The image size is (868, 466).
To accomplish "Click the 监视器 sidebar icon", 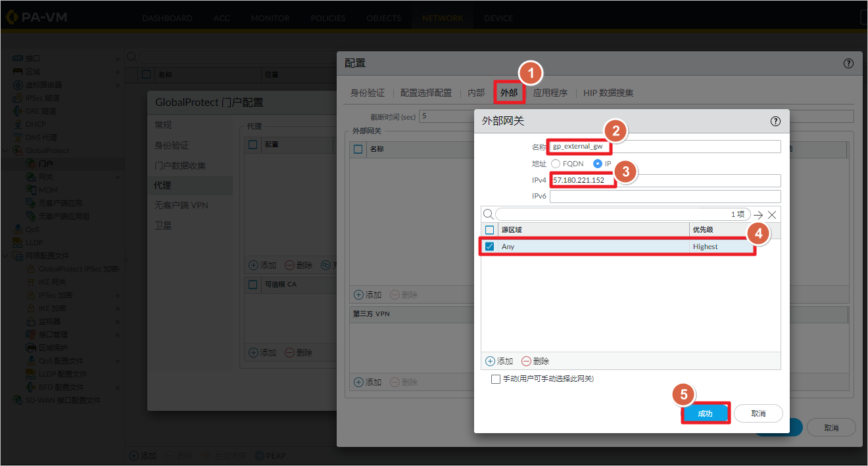I will 31,321.
